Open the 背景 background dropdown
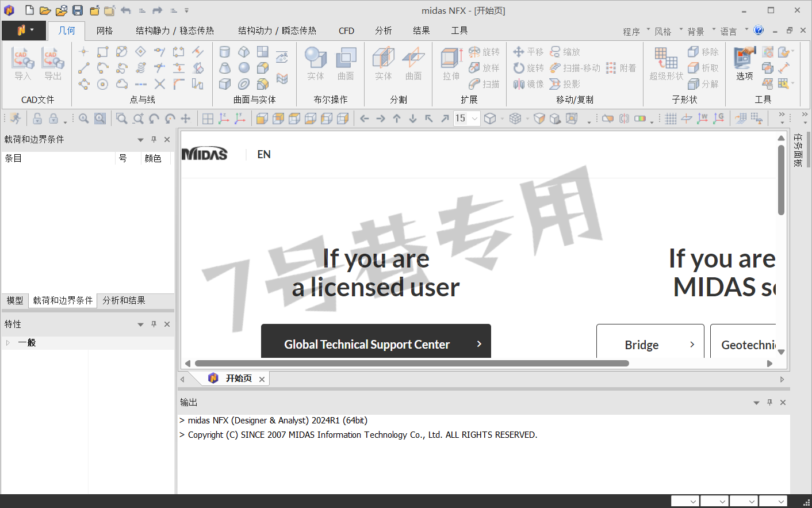 coord(701,31)
